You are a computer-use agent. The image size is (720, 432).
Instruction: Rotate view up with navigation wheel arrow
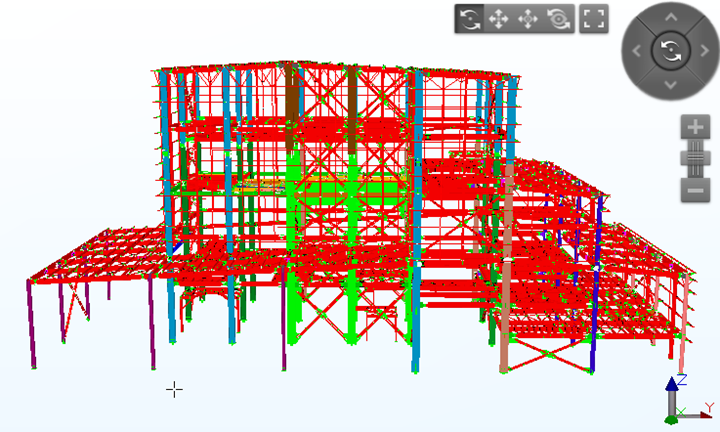point(671,17)
